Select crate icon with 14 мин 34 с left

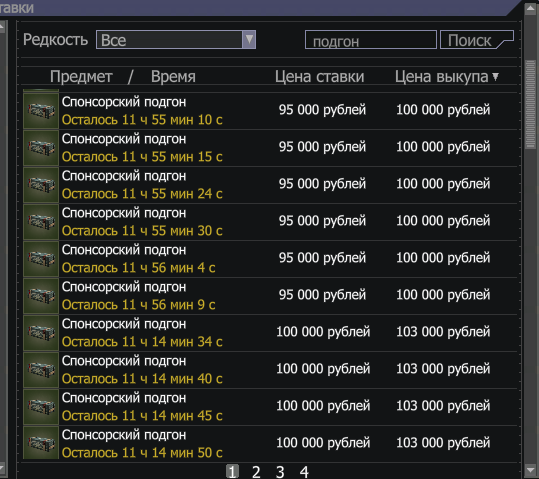click(x=41, y=333)
